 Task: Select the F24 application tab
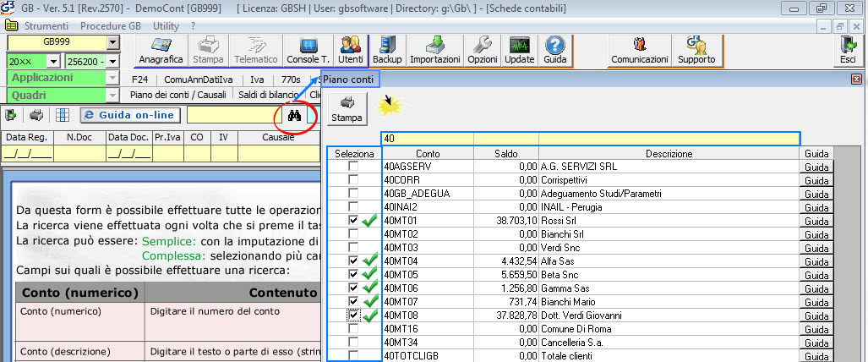click(140, 80)
